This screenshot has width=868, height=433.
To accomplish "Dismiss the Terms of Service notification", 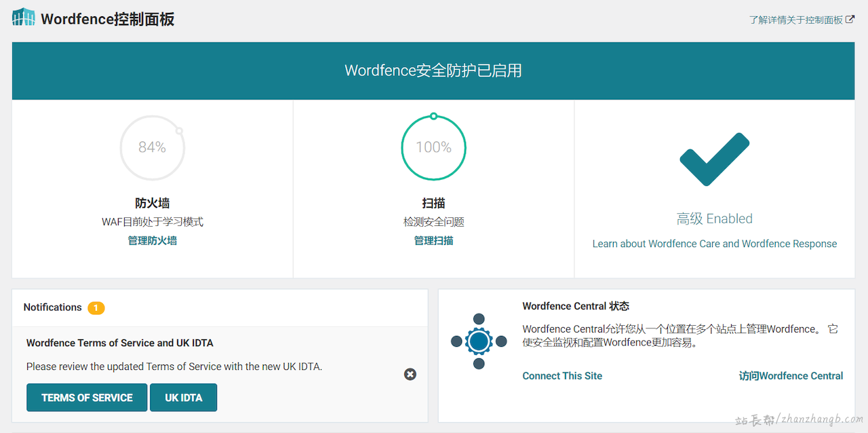I will pos(410,375).
